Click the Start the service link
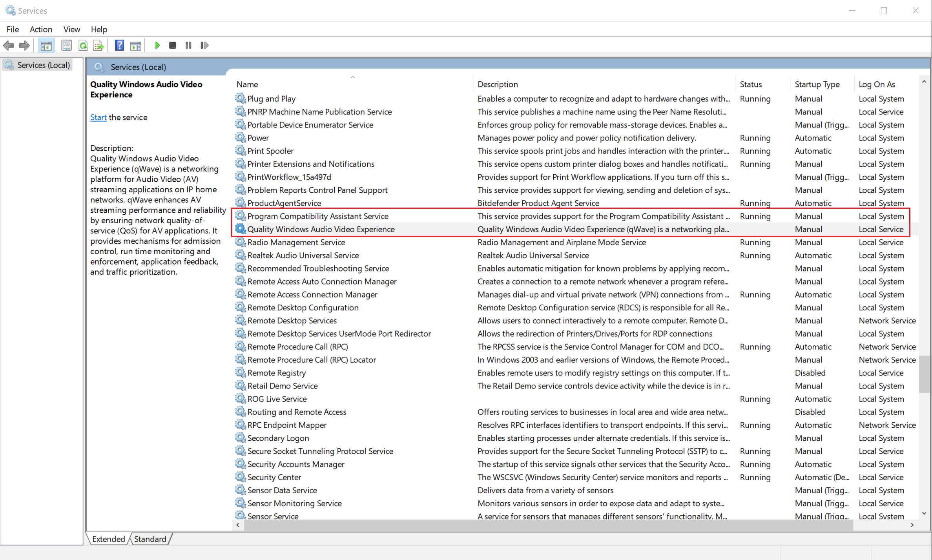 coord(98,117)
